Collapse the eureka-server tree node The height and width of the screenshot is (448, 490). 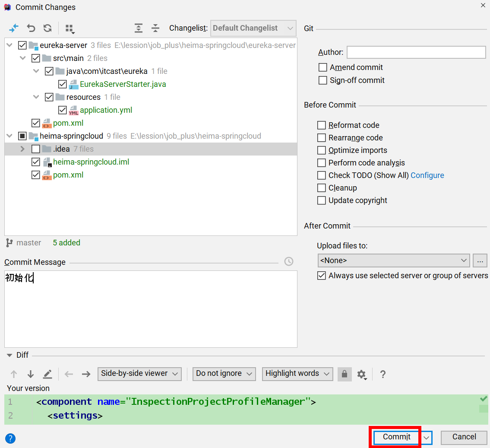click(9, 45)
